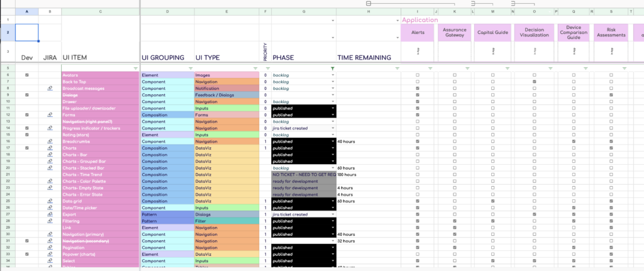The width and height of the screenshot is (644, 271).
Task: Click the JIRA link icon for Broadcast messages
Action: tap(50, 88)
